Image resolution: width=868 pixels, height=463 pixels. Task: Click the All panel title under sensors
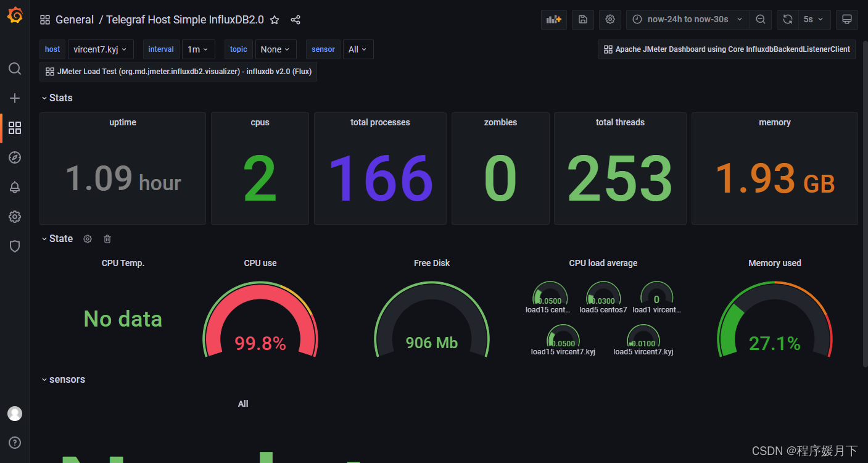point(243,404)
